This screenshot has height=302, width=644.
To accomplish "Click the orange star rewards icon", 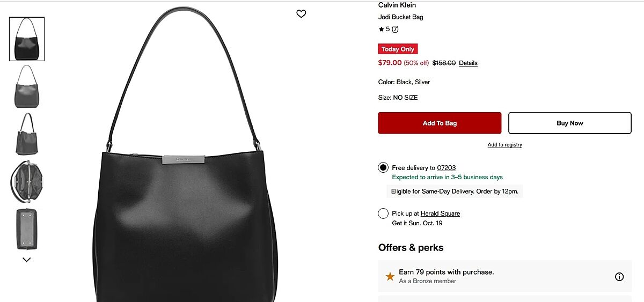I will (x=390, y=277).
